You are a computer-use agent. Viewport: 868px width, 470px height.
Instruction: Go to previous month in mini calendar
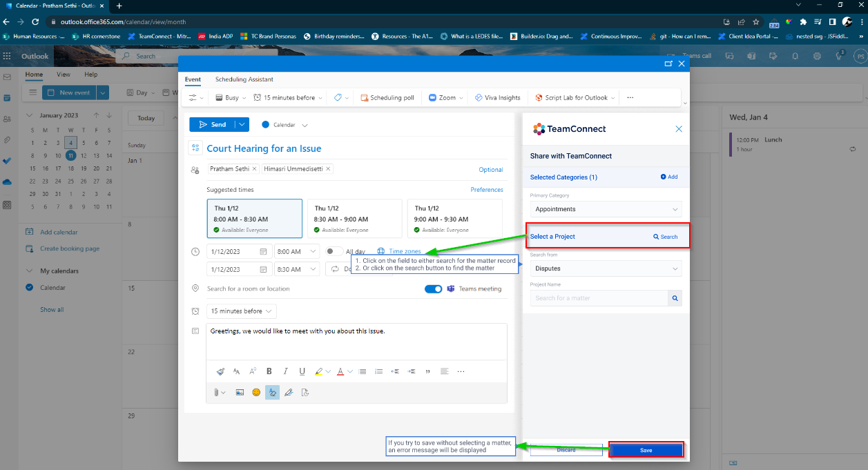pos(97,115)
